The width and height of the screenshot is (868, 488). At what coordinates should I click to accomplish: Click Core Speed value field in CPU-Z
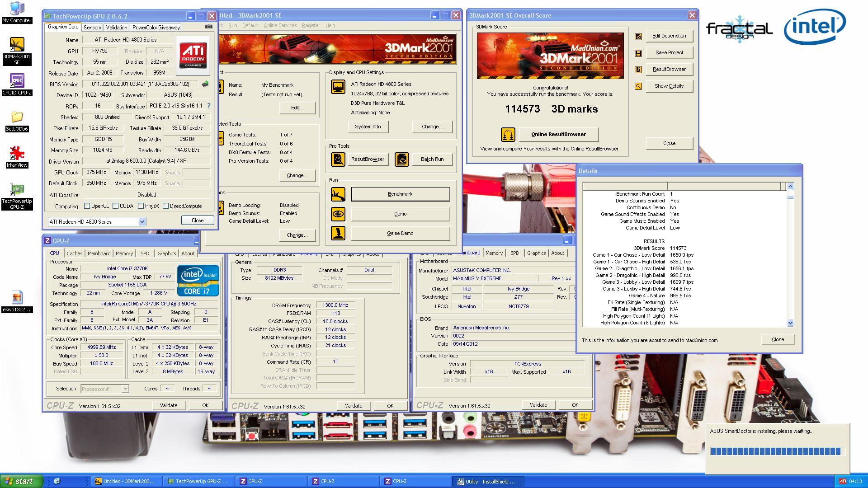click(x=102, y=347)
